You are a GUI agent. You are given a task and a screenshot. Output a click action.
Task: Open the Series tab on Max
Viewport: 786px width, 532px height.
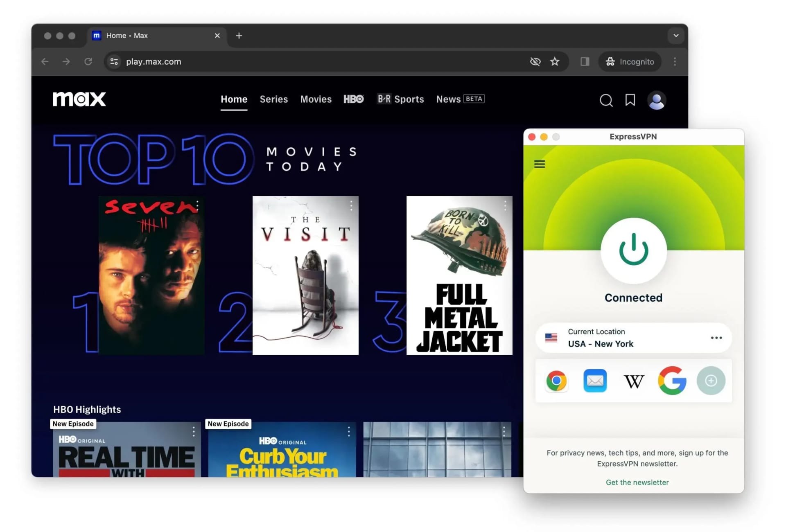[274, 99]
